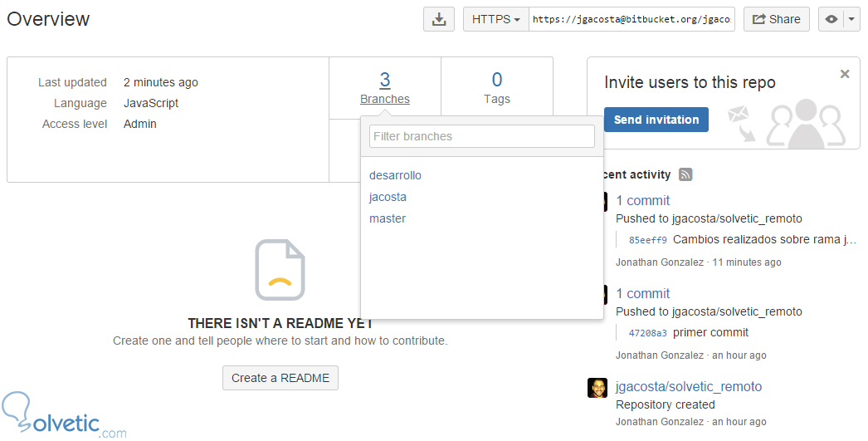
Task: Select the jacosta branch
Action: pyautogui.click(x=388, y=197)
